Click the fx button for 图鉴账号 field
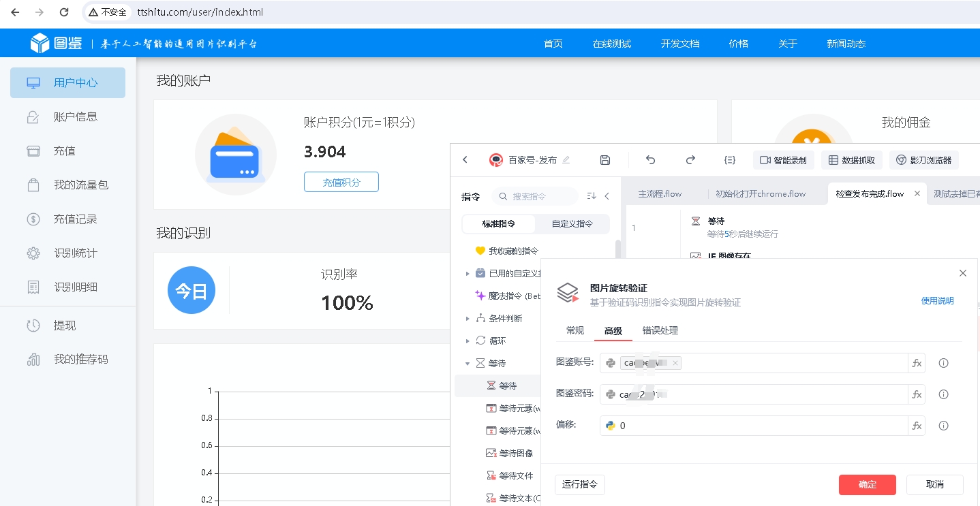 point(917,363)
